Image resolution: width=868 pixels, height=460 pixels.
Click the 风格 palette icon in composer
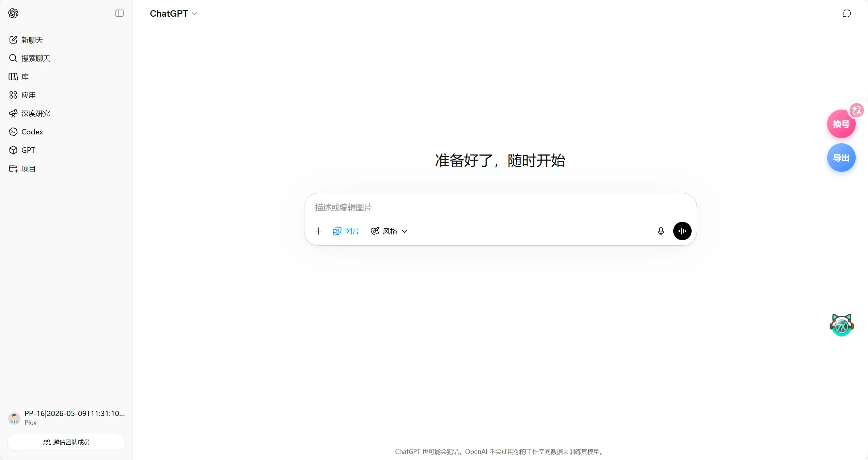tap(375, 231)
